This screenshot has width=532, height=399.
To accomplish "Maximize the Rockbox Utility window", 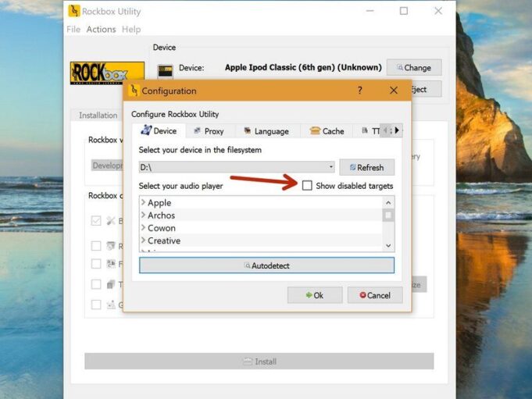I will coord(404,11).
